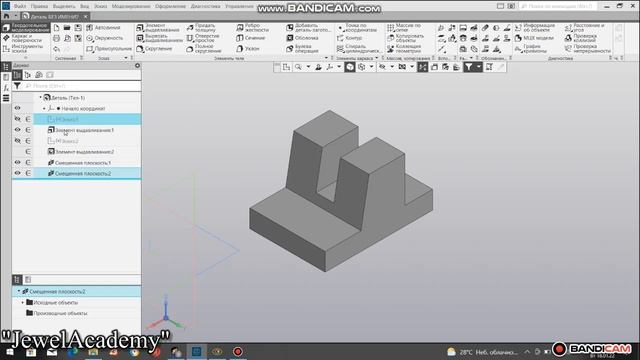Select Автолиния sketch tool

click(103, 27)
